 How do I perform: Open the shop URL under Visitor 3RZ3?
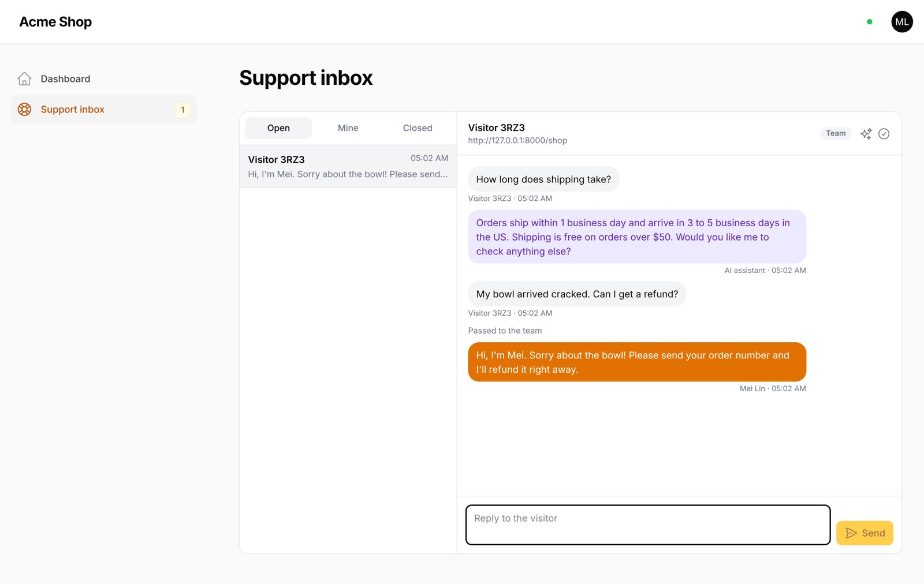pos(517,140)
